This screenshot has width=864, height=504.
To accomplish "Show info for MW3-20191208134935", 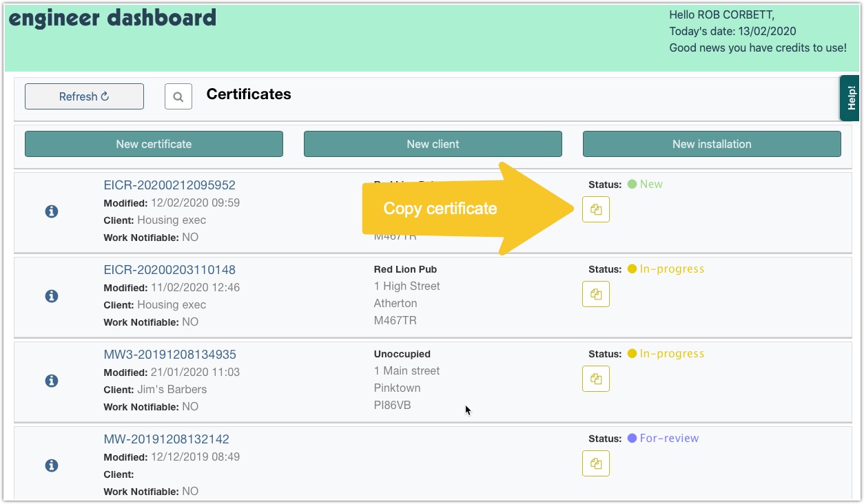I will click(51, 381).
